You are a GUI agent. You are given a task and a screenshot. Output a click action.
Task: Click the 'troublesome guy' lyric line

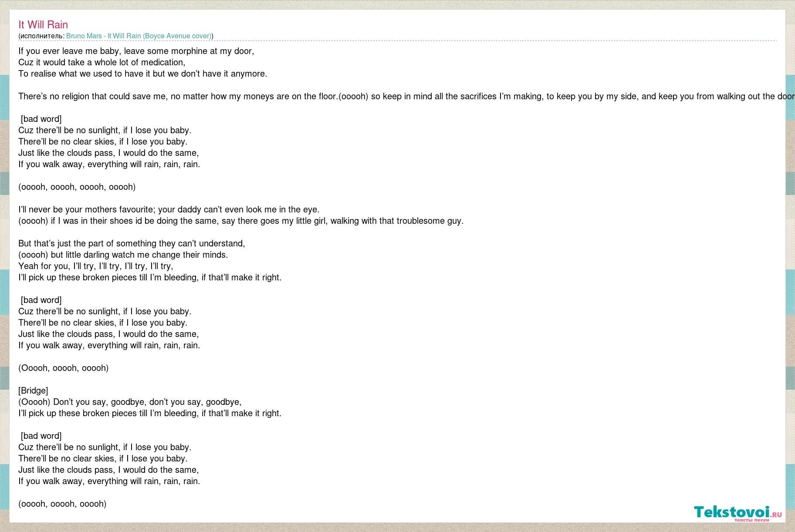[241, 221]
